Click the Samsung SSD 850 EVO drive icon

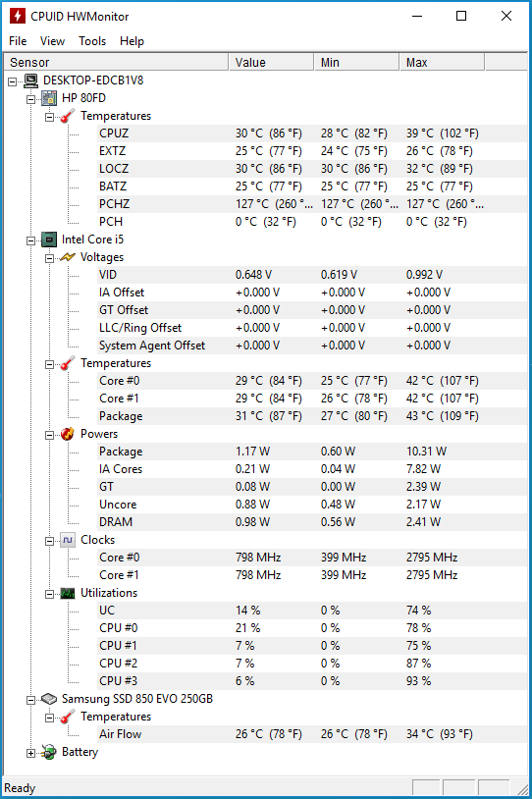49,699
